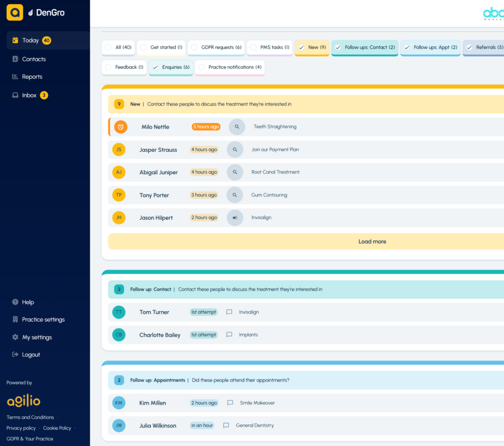This screenshot has width=504, height=446.
Task: Enable the Practice notifications (4) filter
Action: (230, 67)
